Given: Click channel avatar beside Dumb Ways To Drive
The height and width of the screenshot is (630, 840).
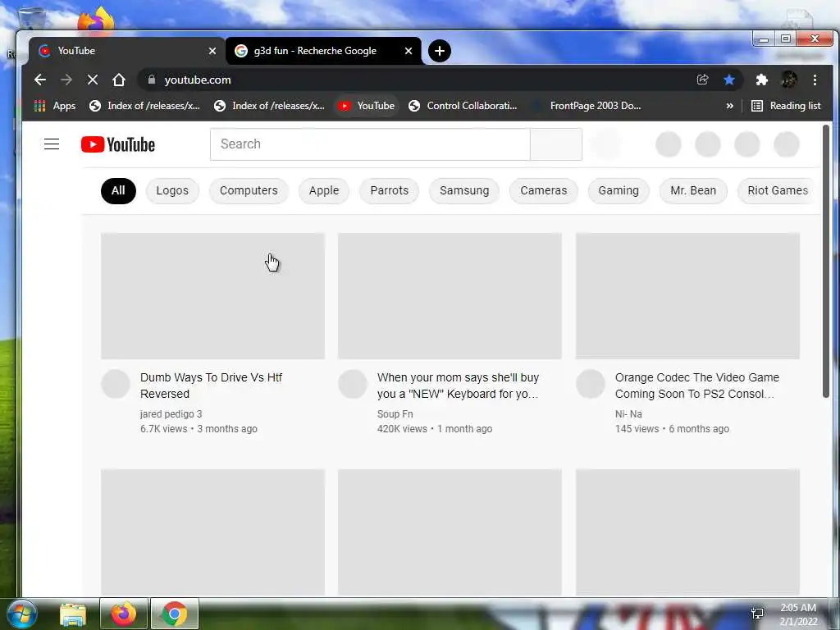Looking at the screenshot, I should [116, 384].
